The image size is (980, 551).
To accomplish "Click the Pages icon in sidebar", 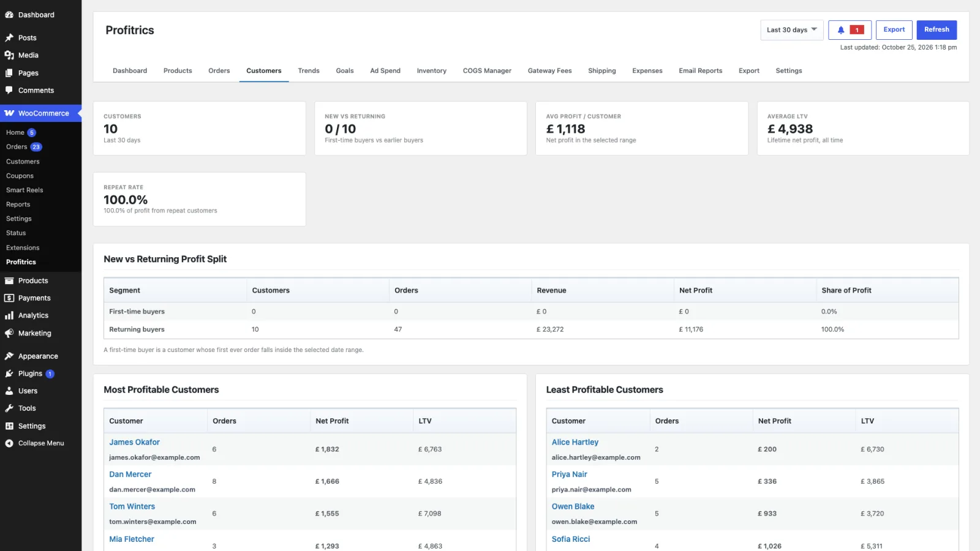I will [x=9, y=73].
